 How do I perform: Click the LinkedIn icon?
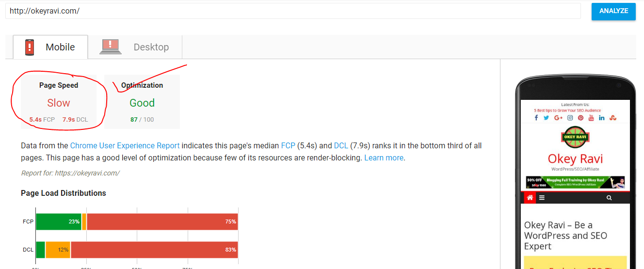coord(602,118)
